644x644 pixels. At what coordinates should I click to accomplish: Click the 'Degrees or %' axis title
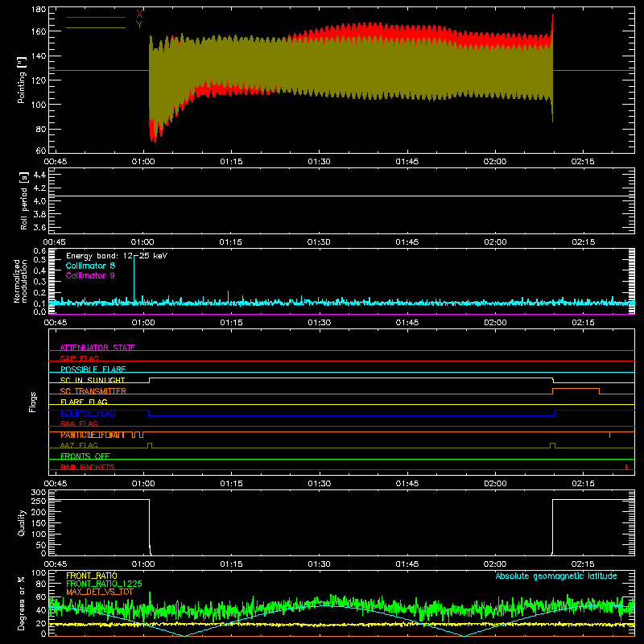[x=22, y=603]
